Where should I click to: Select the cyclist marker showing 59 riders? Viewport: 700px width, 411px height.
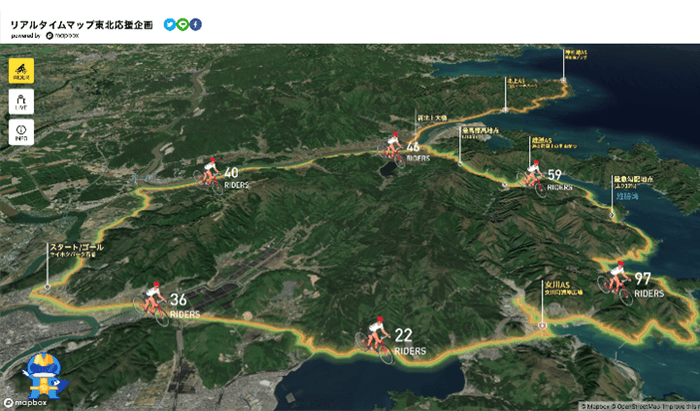click(x=532, y=175)
